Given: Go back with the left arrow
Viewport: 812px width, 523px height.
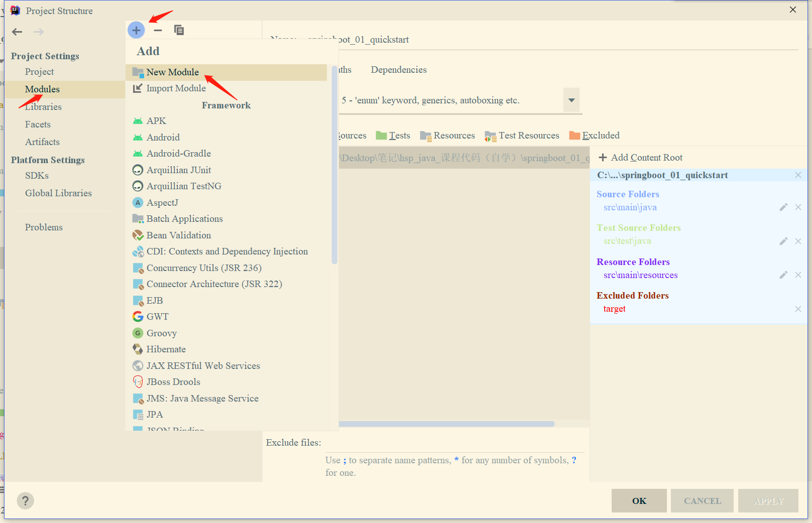Looking at the screenshot, I should click(x=17, y=32).
